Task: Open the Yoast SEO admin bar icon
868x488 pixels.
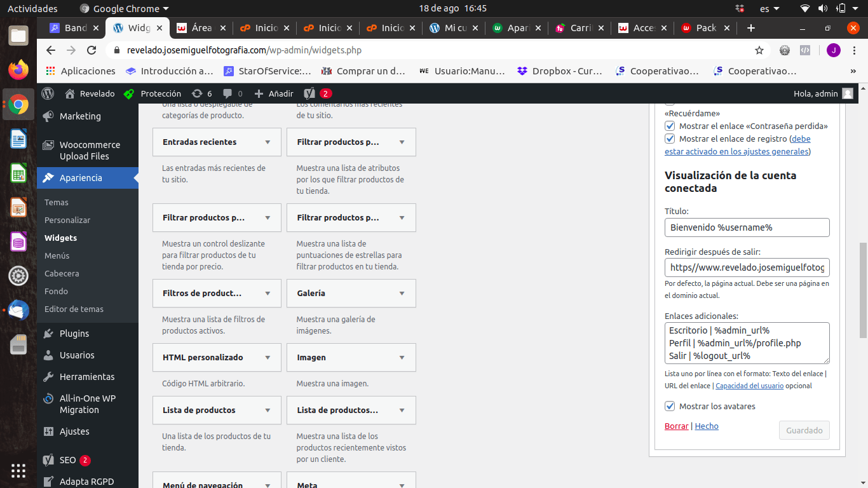Action: coord(309,93)
